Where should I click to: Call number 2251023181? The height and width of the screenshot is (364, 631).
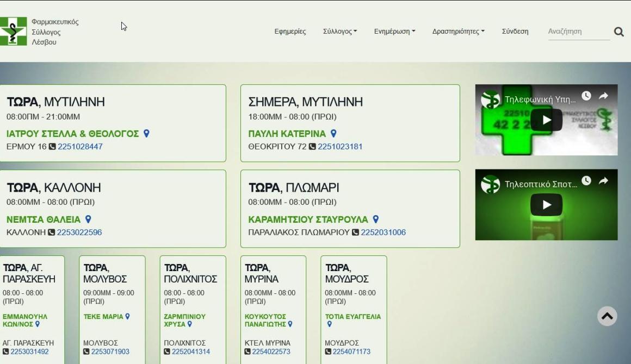[x=340, y=147]
